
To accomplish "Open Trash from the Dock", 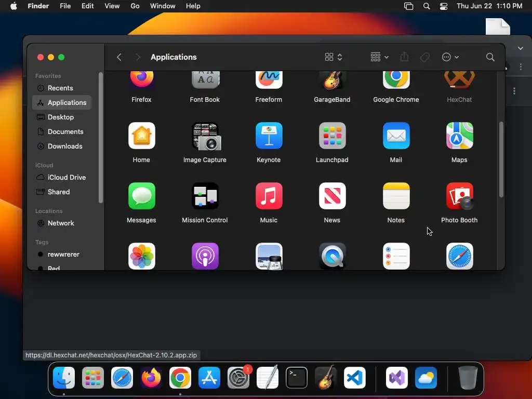I will (468, 378).
